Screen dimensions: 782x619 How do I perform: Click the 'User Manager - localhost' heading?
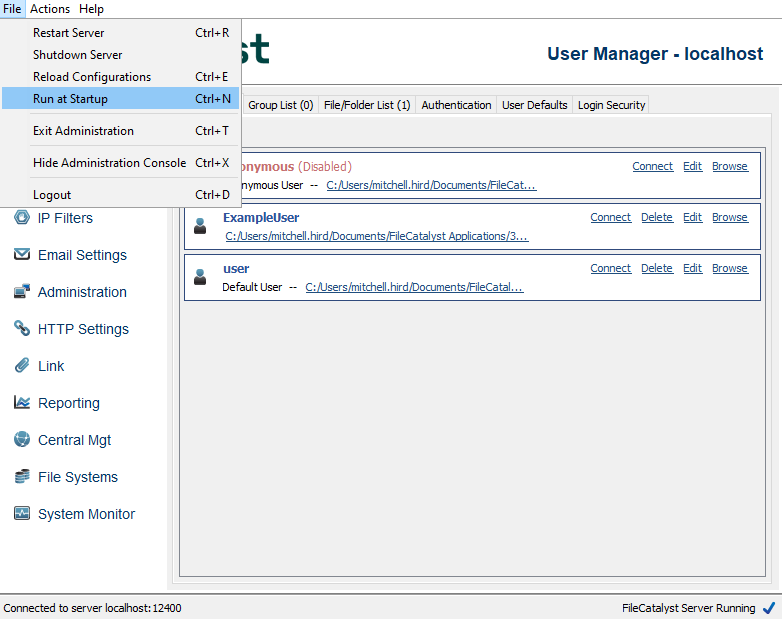(x=655, y=53)
